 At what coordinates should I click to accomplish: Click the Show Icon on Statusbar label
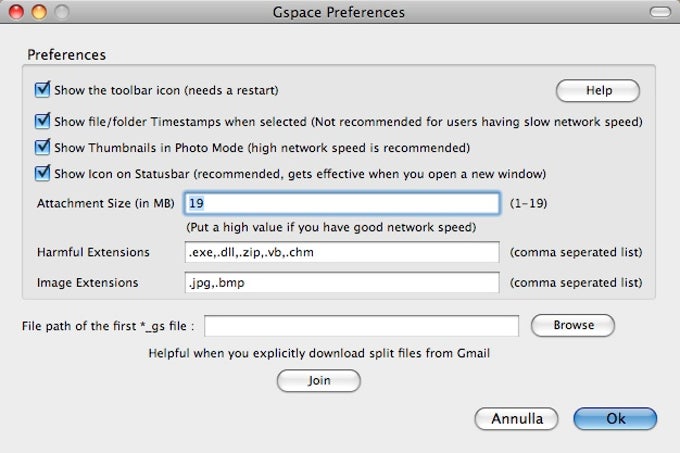coord(299,174)
